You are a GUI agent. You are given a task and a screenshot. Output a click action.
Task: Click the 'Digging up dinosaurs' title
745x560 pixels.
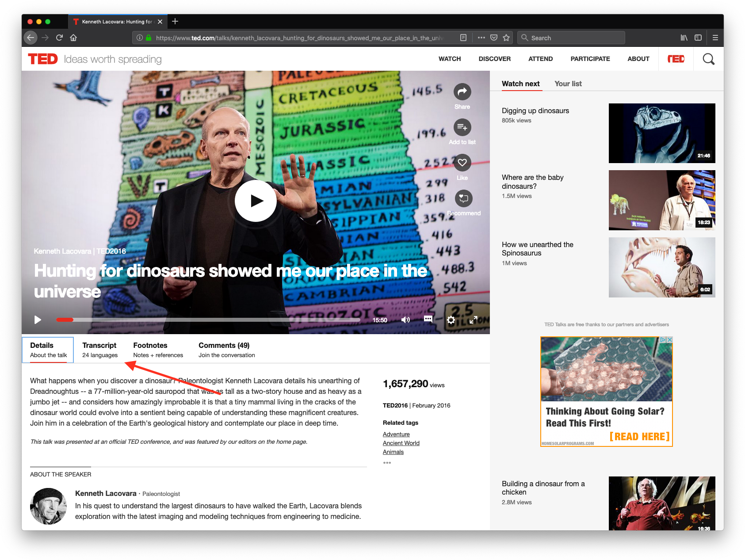[535, 110]
